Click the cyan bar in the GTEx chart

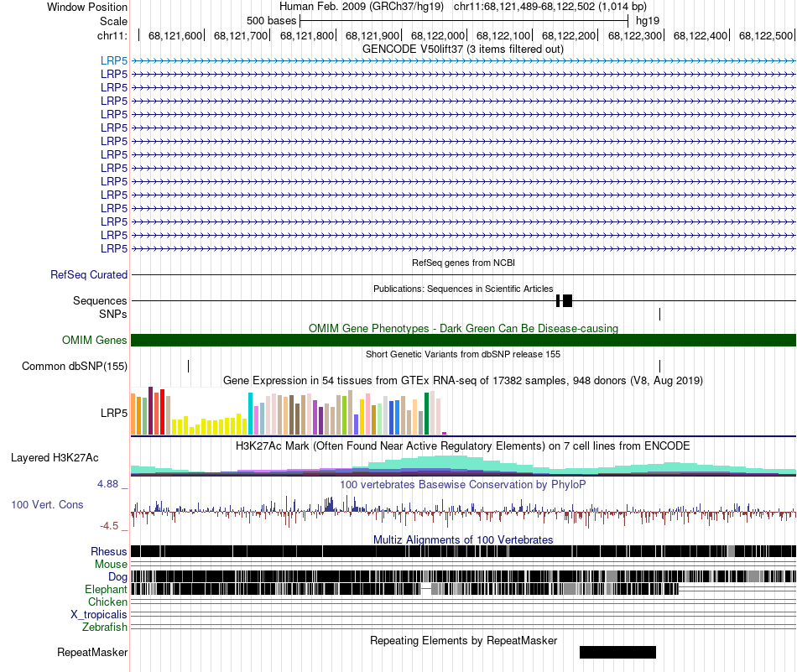coord(250,414)
